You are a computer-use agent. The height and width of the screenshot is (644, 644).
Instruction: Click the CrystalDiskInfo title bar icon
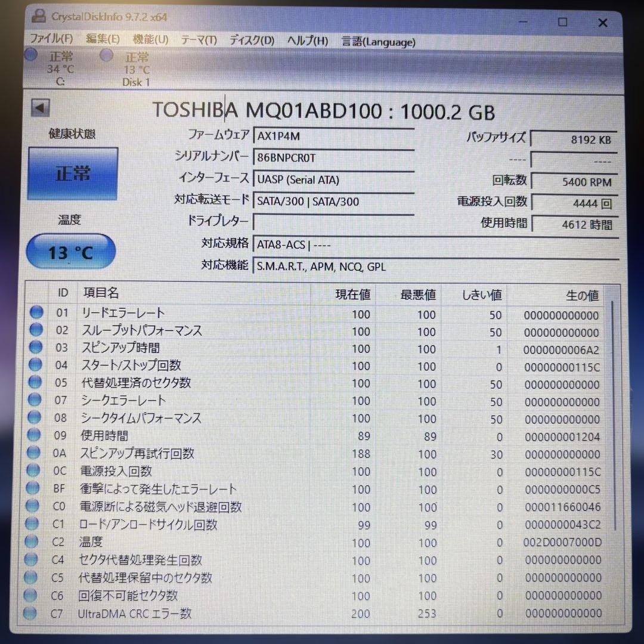tap(39, 16)
